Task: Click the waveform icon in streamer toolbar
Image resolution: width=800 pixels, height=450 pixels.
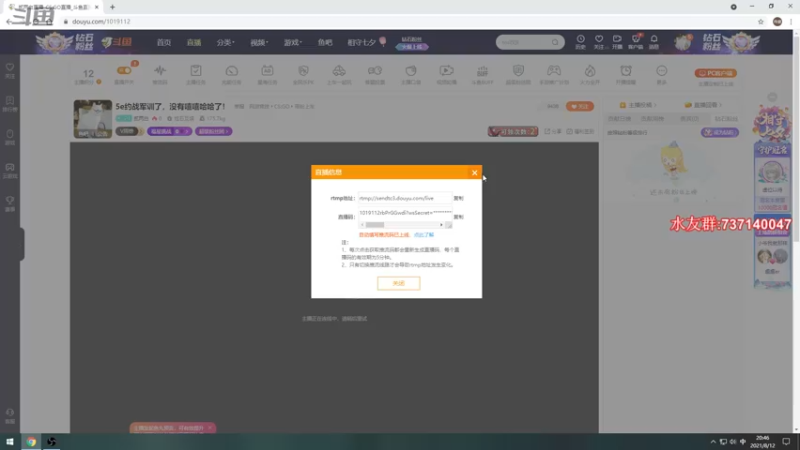Action: pyautogui.click(x=160, y=70)
